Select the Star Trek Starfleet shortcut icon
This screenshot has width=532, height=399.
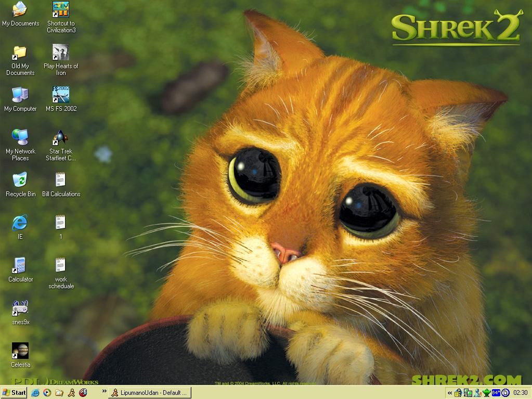[61, 145]
